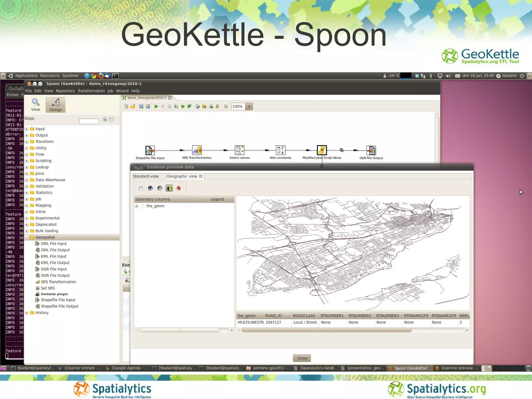Click the Replay transformation icon

tap(189, 106)
